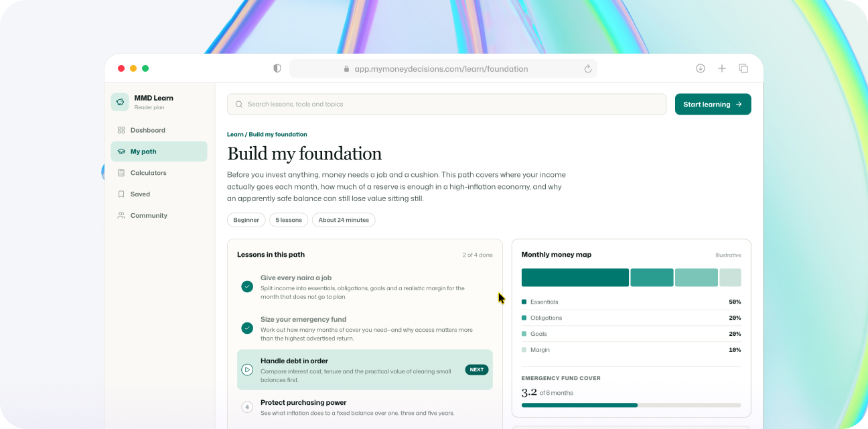The image size is (868, 429).
Task: Select the step 4 circle for Protect purchasing power
Action: (247, 407)
